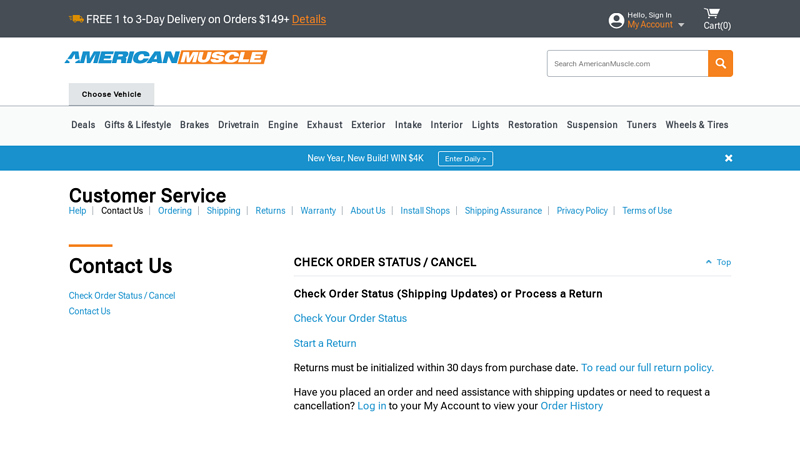The image size is (800, 450).
Task: Click the delivery truck icon
Action: 76,19
